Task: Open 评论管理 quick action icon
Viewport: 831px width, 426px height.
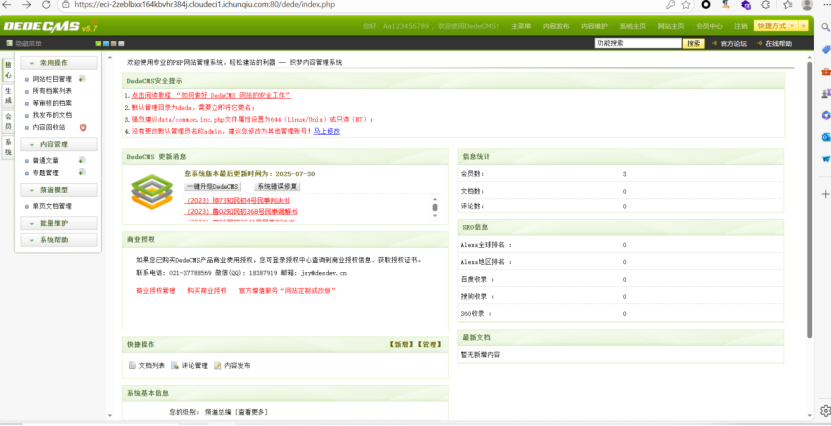Action: [x=174, y=366]
